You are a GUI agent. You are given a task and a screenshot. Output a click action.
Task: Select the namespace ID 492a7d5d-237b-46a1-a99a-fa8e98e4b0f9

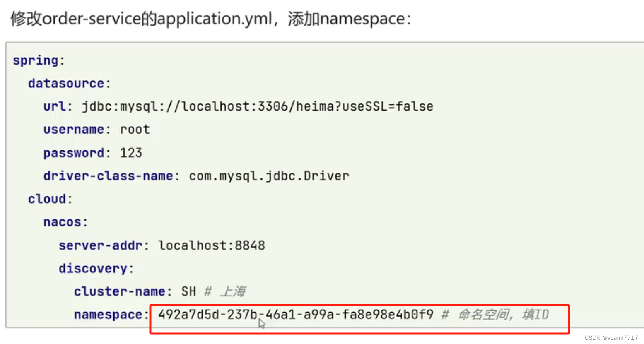tap(296, 315)
